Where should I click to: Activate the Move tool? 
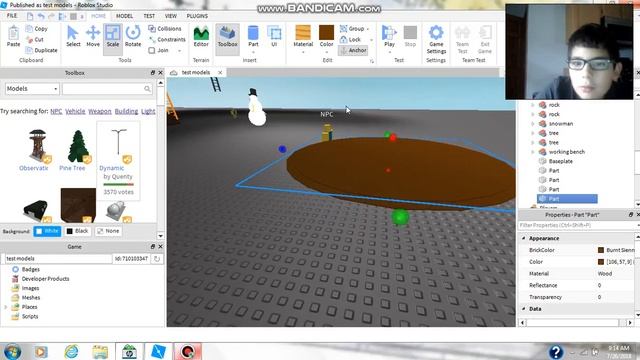93,36
